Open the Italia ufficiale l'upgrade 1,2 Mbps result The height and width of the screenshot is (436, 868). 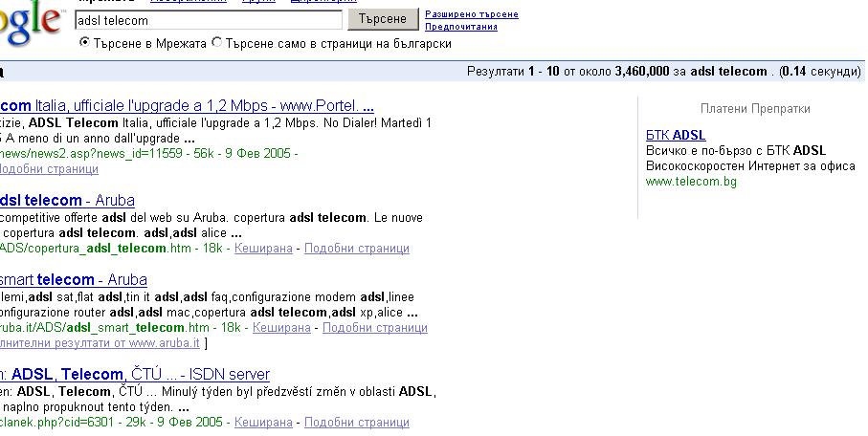pyautogui.click(x=187, y=105)
